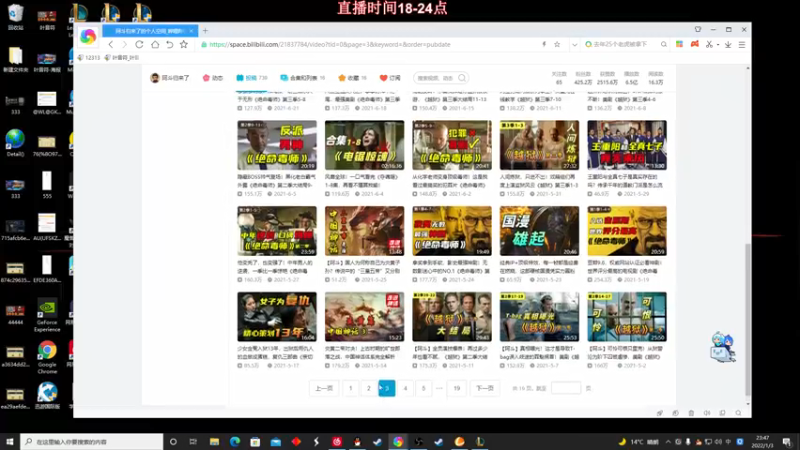Viewport: 800px width, 450px height.
Task: Switch to the 收藏 tab
Action: pyautogui.click(x=352, y=78)
